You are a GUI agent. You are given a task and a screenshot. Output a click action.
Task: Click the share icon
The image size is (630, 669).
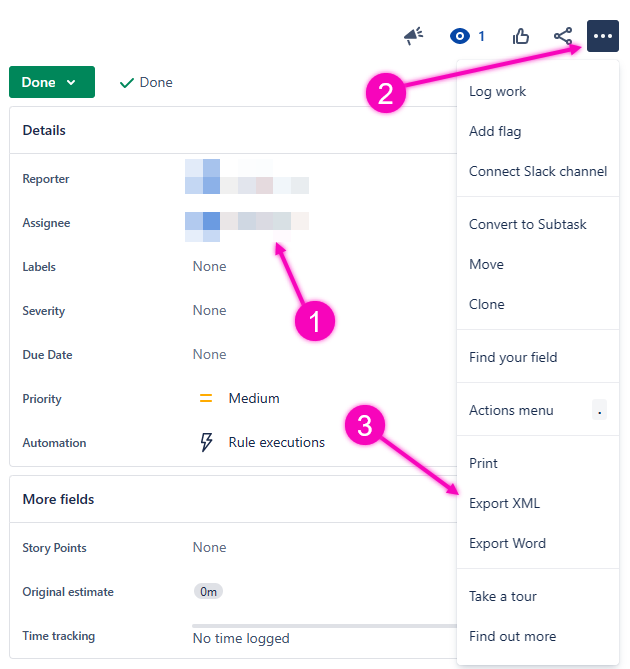[563, 36]
